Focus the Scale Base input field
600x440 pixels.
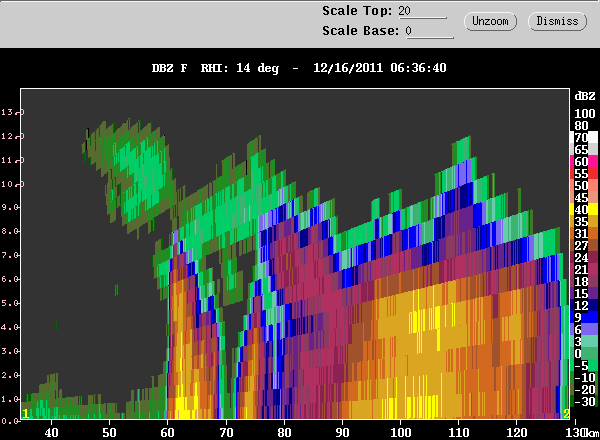[x=430, y=31]
